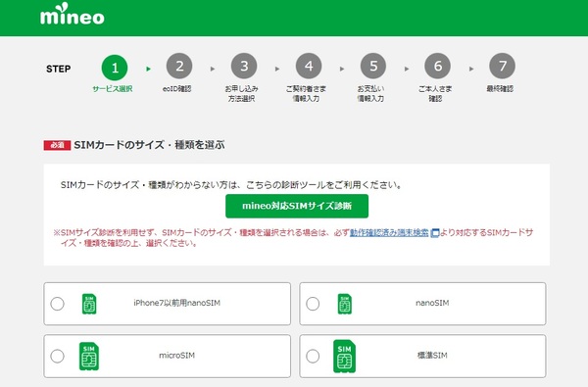Click the microSIM card icon
Image resolution: width=588 pixels, height=387 pixels.
pos(89,357)
